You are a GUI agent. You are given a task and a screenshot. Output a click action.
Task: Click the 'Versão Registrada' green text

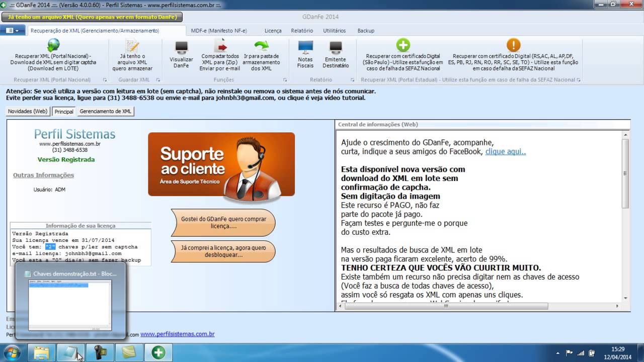click(x=66, y=159)
